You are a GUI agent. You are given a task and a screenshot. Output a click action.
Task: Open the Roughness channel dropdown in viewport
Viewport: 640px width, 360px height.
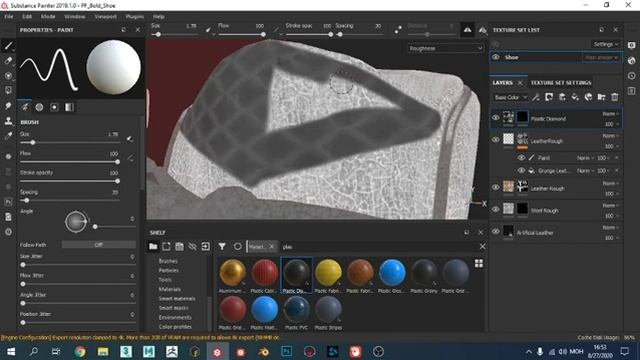click(445, 48)
